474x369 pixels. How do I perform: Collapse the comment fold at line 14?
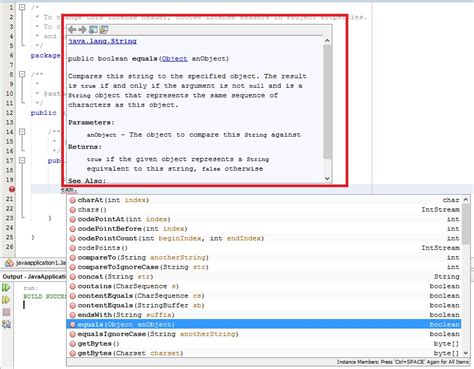click(x=22, y=132)
